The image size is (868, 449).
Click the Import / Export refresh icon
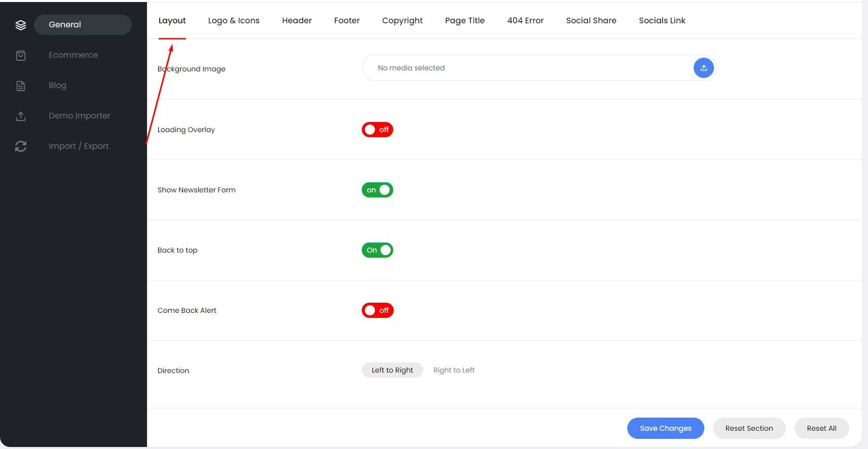[x=21, y=146]
